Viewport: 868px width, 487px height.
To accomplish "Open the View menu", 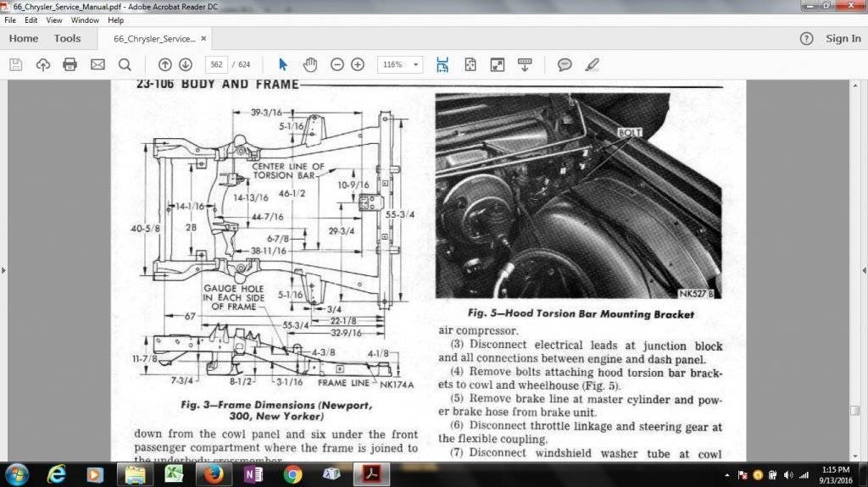I will 54,19.
